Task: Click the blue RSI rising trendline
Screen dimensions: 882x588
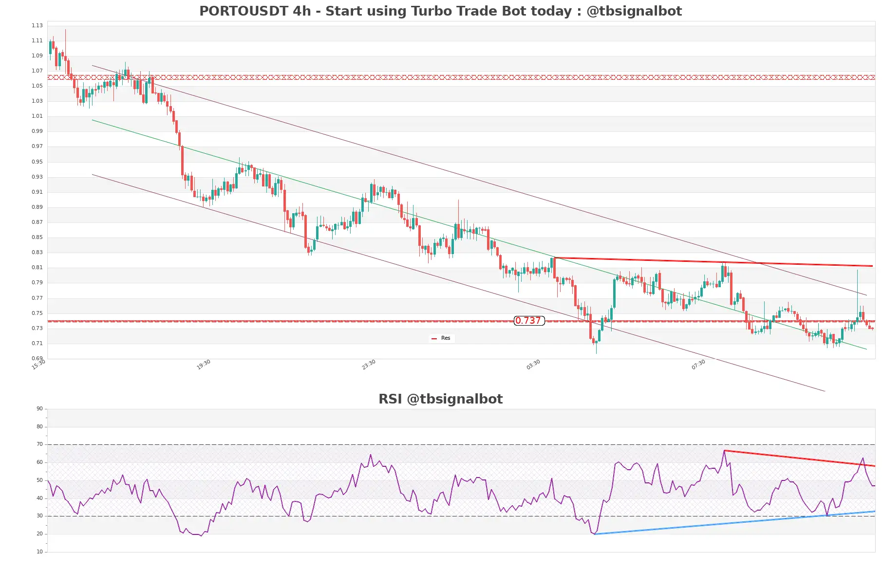Action: pos(734,523)
